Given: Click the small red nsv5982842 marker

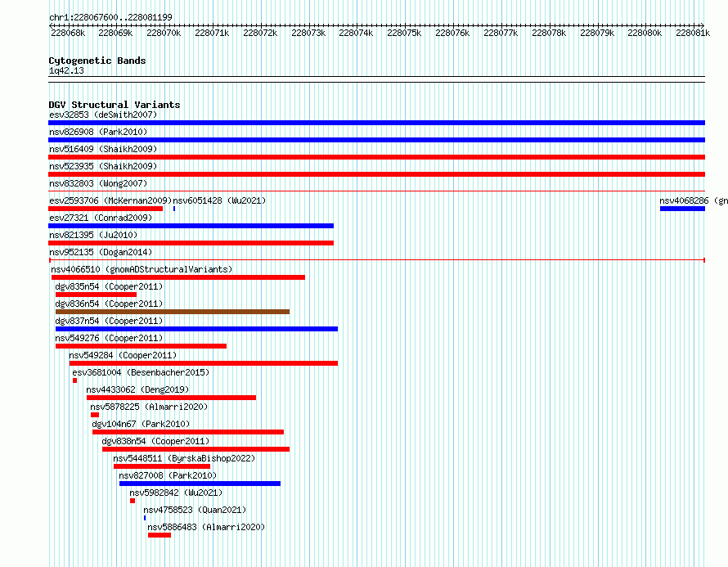Looking at the screenshot, I should point(133,501).
